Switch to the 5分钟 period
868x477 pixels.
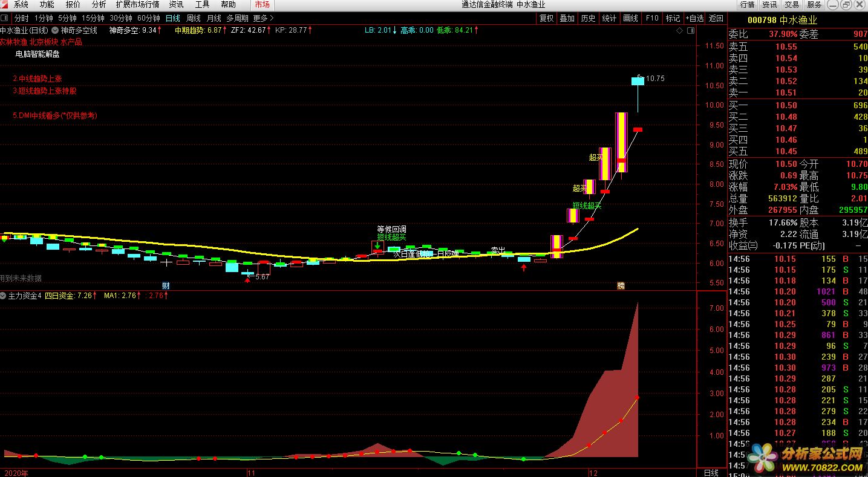(x=67, y=18)
